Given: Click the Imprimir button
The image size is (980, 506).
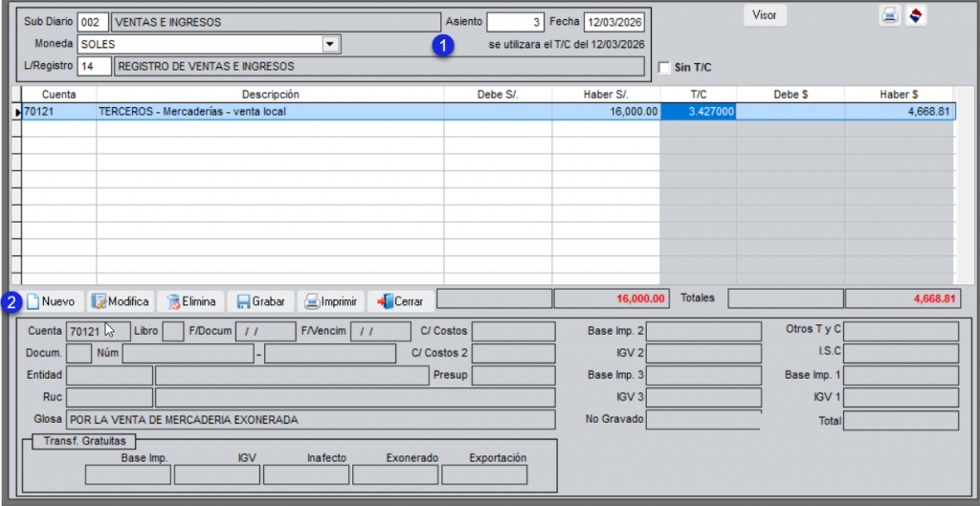Looking at the screenshot, I should [x=330, y=301].
